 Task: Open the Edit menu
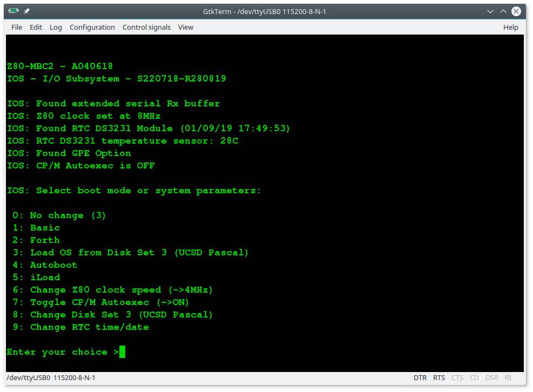point(36,27)
